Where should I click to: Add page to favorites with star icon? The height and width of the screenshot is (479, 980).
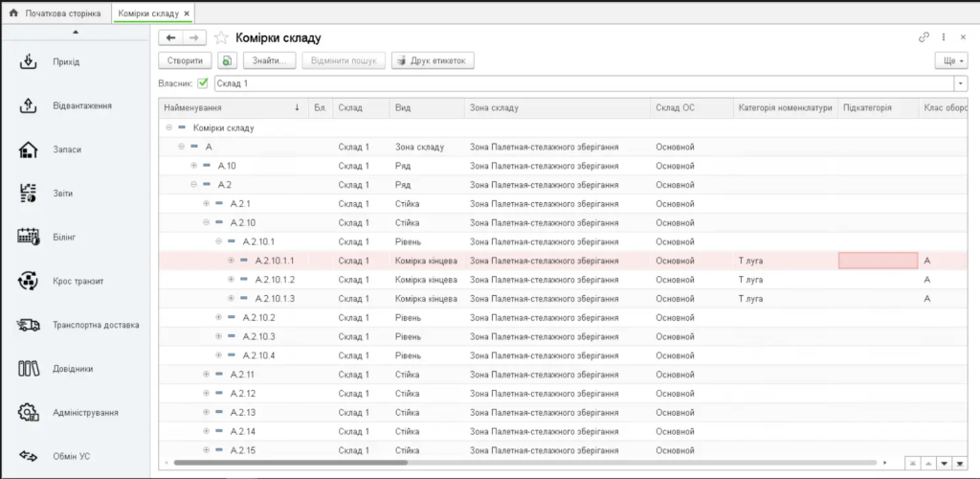(x=221, y=38)
